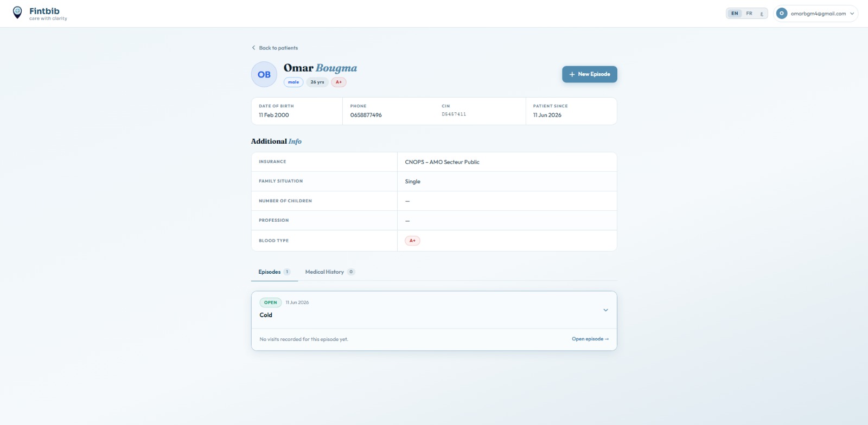Click the round O account avatar
The image size is (868, 425).
[782, 14]
